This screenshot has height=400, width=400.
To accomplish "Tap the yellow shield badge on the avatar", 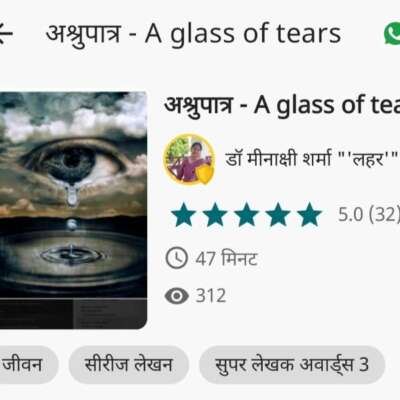I will tap(202, 172).
